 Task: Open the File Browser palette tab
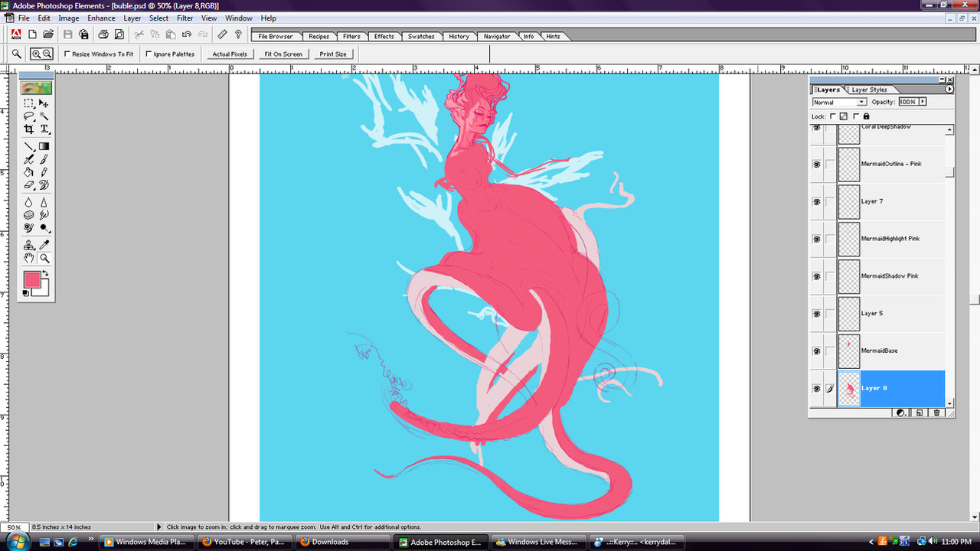pyautogui.click(x=275, y=36)
